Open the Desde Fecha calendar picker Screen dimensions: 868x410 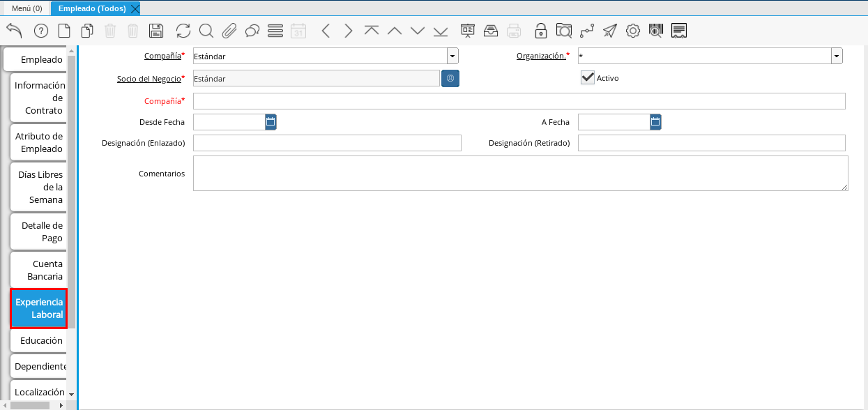(271, 122)
